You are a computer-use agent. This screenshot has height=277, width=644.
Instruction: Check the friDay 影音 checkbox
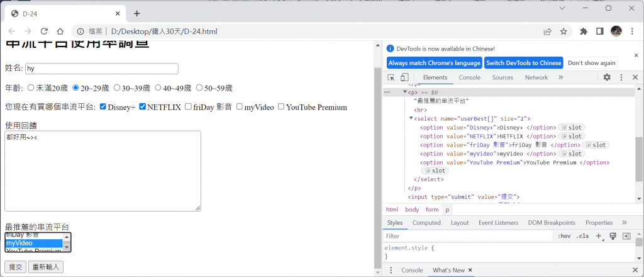click(x=188, y=107)
